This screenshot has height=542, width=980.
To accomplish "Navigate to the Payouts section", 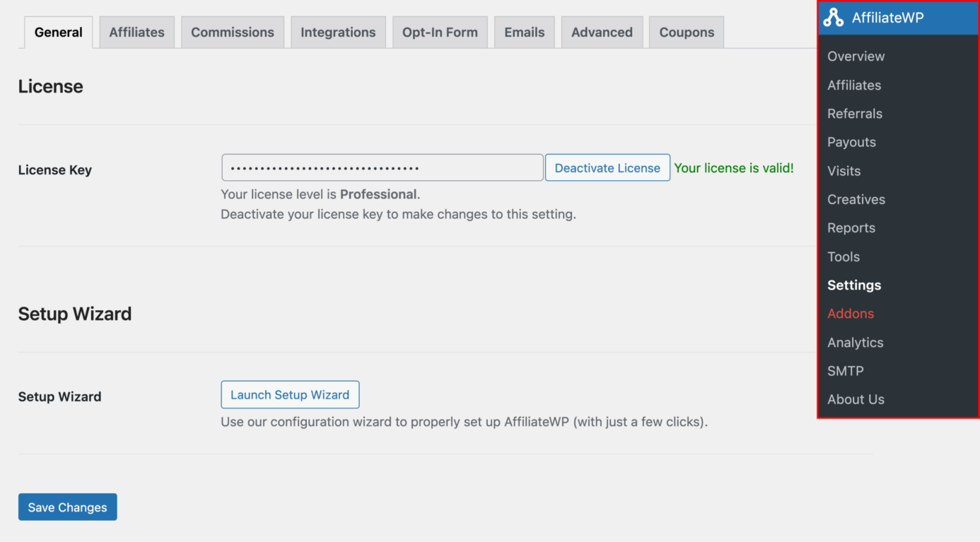I will point(851,142).
